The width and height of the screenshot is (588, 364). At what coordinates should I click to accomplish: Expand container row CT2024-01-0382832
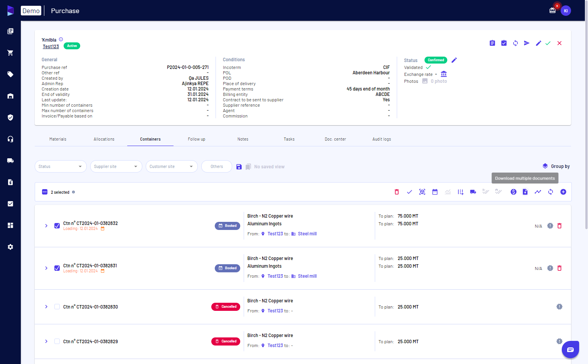coord(46,226)
